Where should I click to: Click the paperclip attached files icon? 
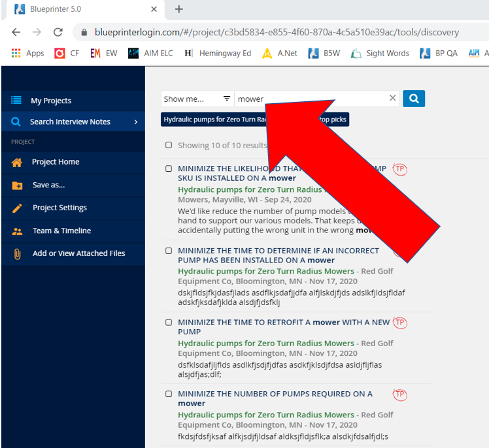click(18, 254)
